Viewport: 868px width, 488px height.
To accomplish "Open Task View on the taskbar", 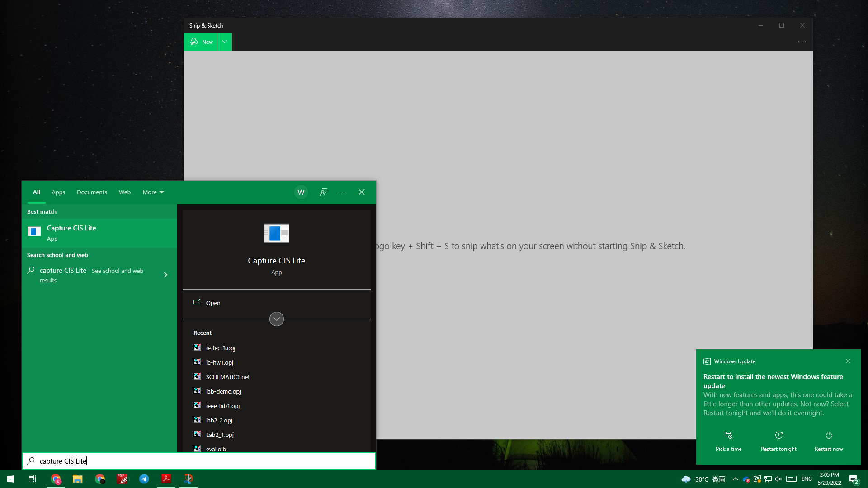I will 33,479.
